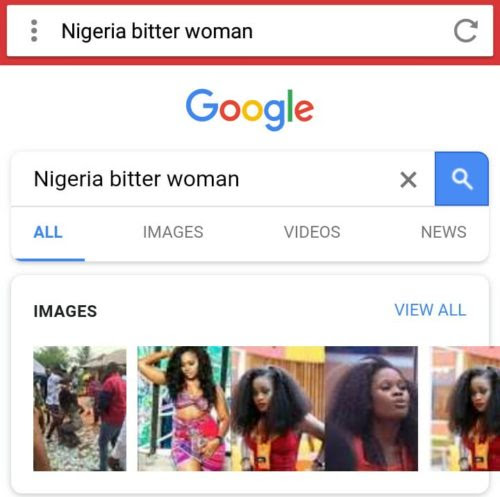
Task: Open third thumbnail, woman in red top
Action: coord(278,409)
